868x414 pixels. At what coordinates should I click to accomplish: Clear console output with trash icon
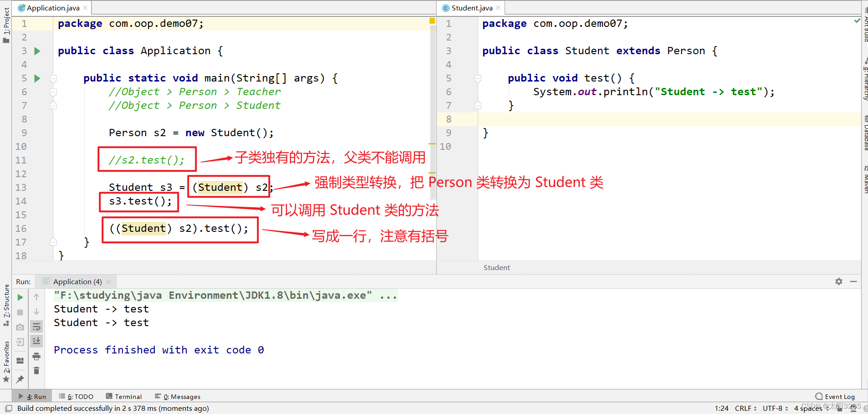(36, 370)
